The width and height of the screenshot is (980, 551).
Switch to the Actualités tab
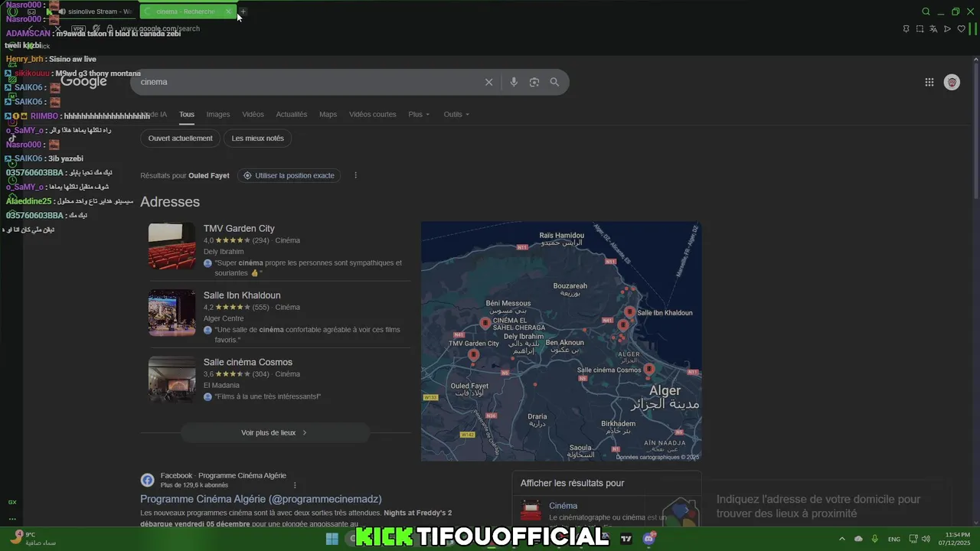(x=292, y=114)
